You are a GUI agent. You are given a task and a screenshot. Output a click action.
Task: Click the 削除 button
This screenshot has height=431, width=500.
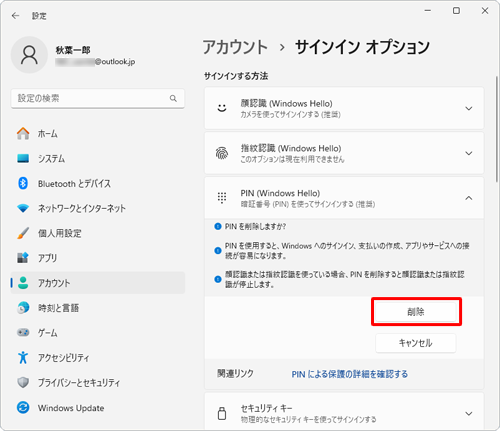[x=416, y=312]
